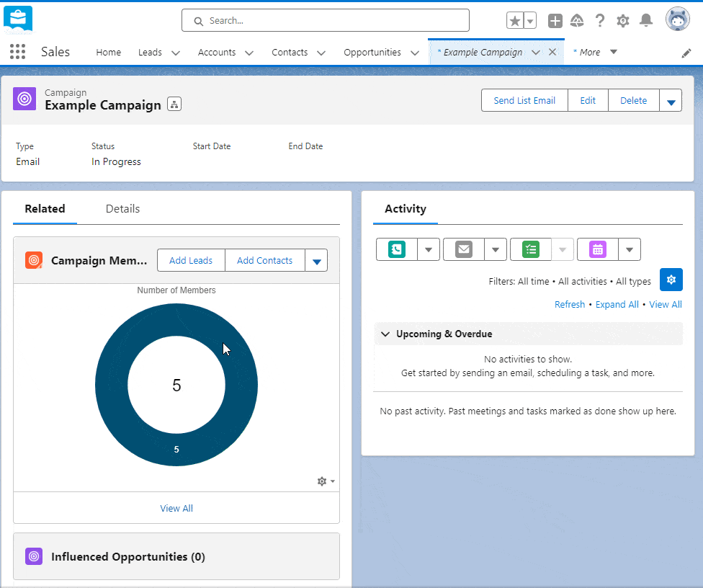The width and height of the screenshot is (703, 588).
Task: View the Campaign Hierarchy icon
Action: tap(174, 104)
